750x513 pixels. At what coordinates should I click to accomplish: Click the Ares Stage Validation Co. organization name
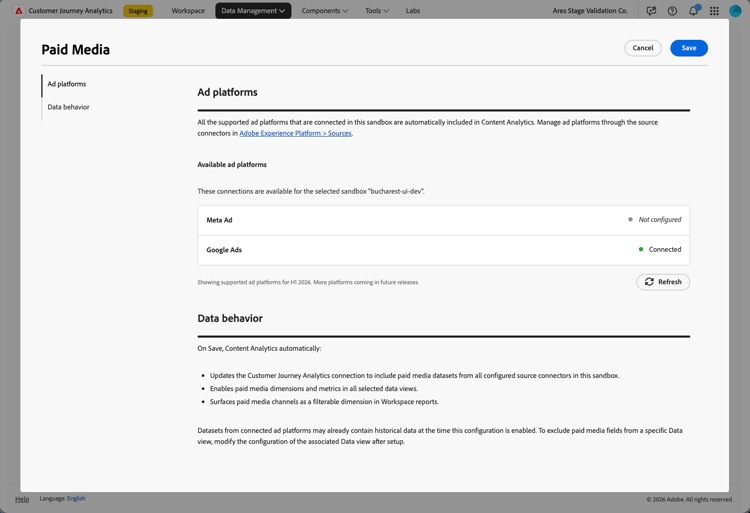(590, 11)
